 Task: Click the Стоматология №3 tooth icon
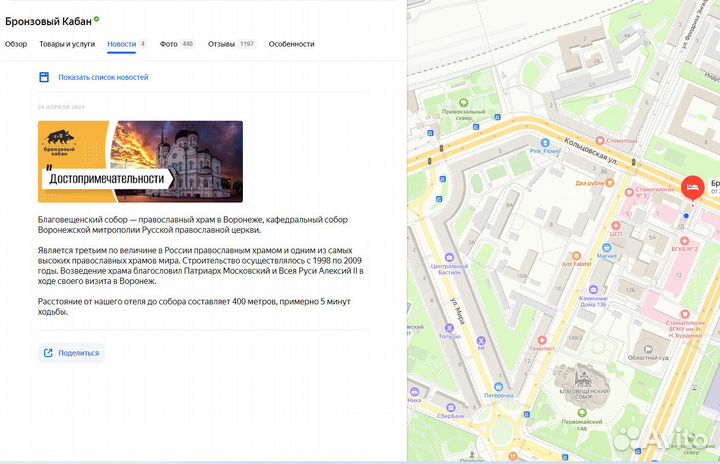[x=630, y=192]
